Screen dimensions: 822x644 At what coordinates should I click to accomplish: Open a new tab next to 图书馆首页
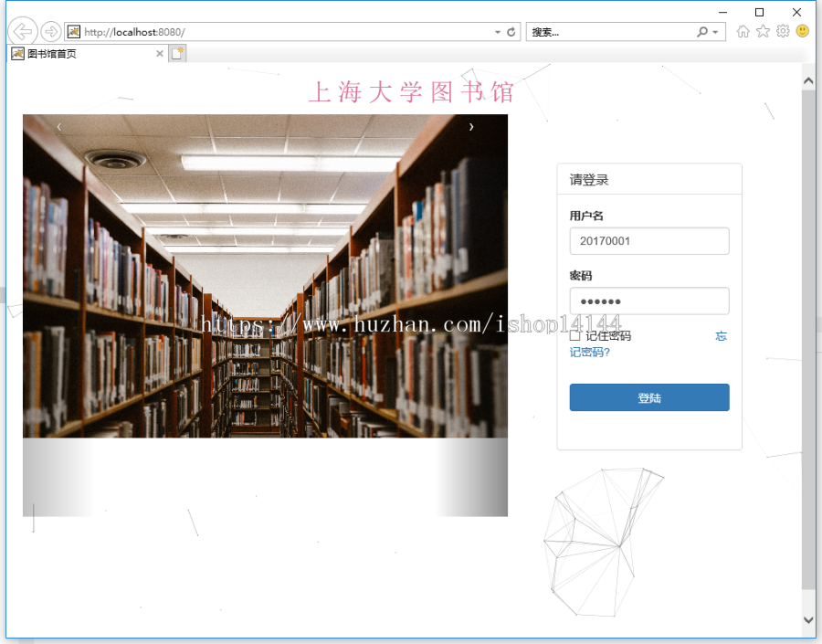pos(177,53)
